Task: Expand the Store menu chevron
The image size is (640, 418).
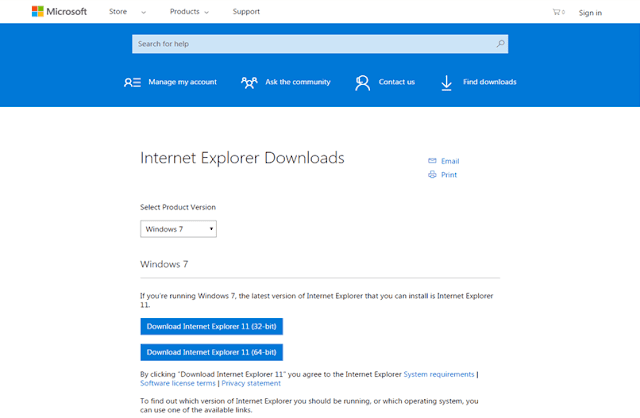Action: coord(143,12)
